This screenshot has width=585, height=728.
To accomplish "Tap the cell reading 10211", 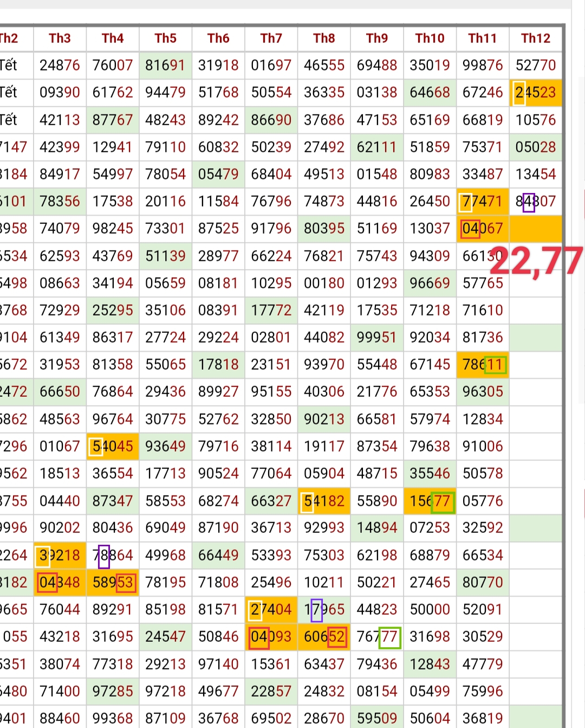I will coord(324,582).
